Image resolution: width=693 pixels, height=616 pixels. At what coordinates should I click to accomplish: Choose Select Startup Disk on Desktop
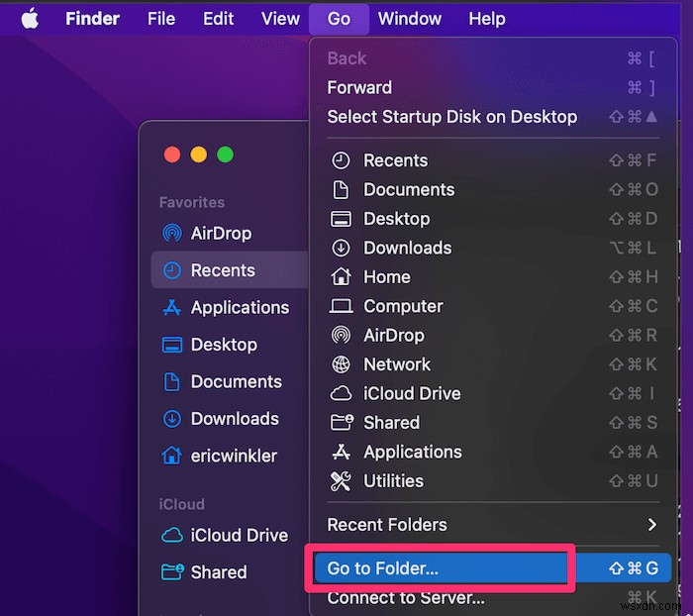pyautogui.click(x=493, y=117)
